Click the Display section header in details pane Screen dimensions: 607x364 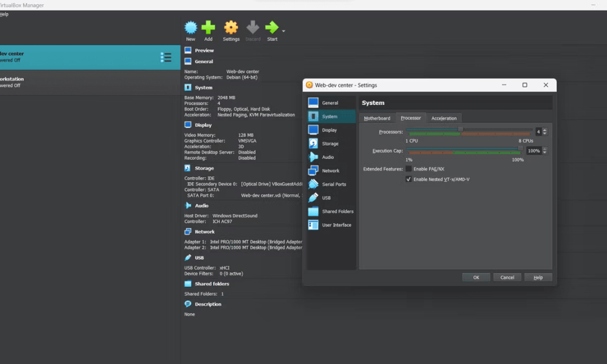[203, 126]
